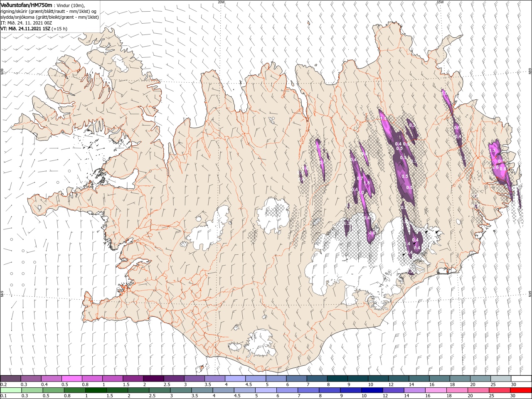The width and height of the screenshot is (532, 399).
Task: Click upper legend swatch between 10 and 12
Action: (x=378, y=378)
